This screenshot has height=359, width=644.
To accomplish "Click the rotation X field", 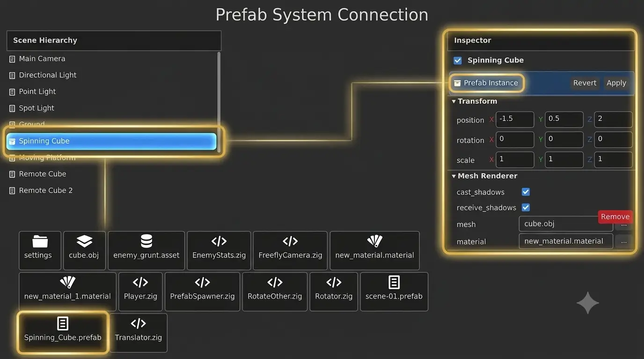I will [515, 139].
